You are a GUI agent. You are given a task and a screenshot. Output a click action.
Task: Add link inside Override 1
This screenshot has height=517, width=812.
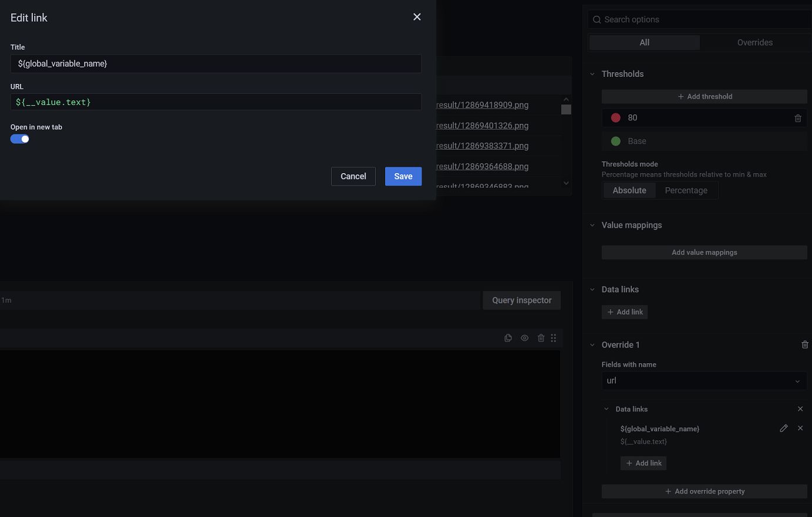pyautogui.click(x=643, y=463)
